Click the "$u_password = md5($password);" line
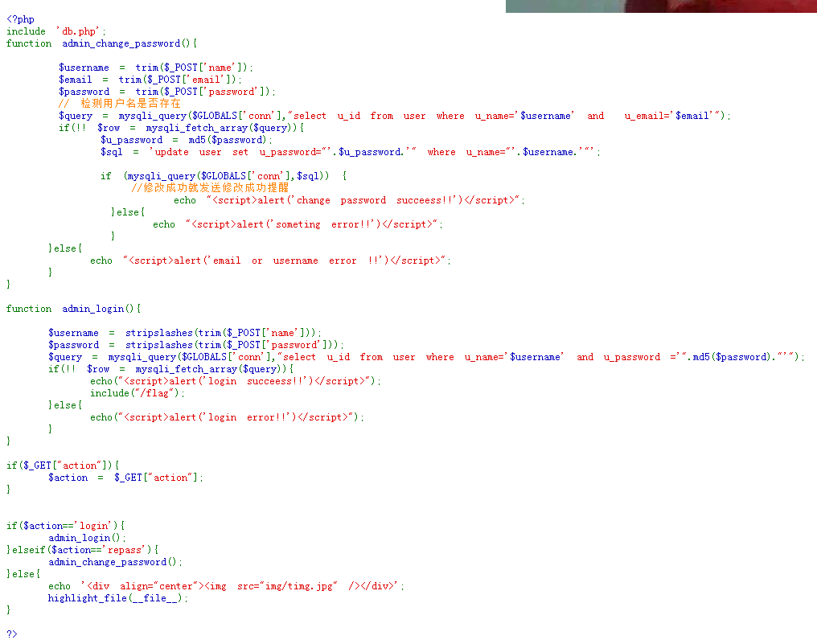Viewport: 817px width, 644px height. 187,140
